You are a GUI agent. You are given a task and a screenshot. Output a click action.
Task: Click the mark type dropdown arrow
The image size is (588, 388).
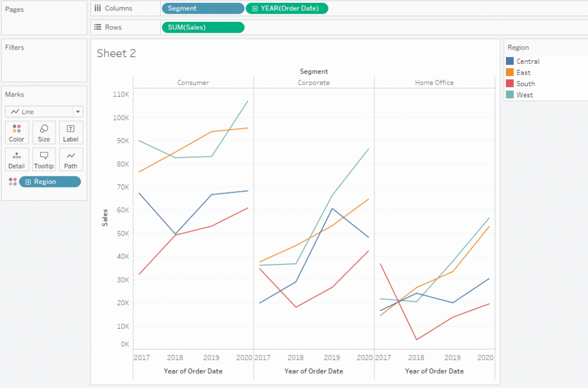pyautogui.click(x=78, y=112)
